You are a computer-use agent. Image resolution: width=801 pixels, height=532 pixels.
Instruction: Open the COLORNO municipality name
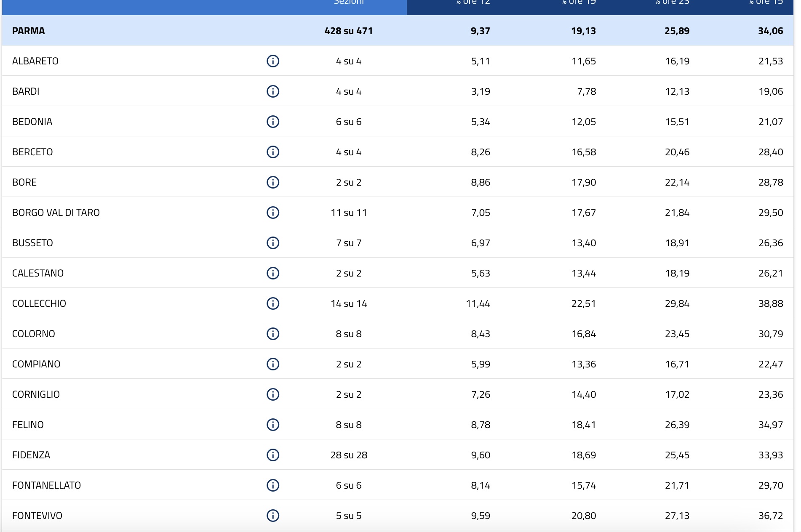coord(34,334)
